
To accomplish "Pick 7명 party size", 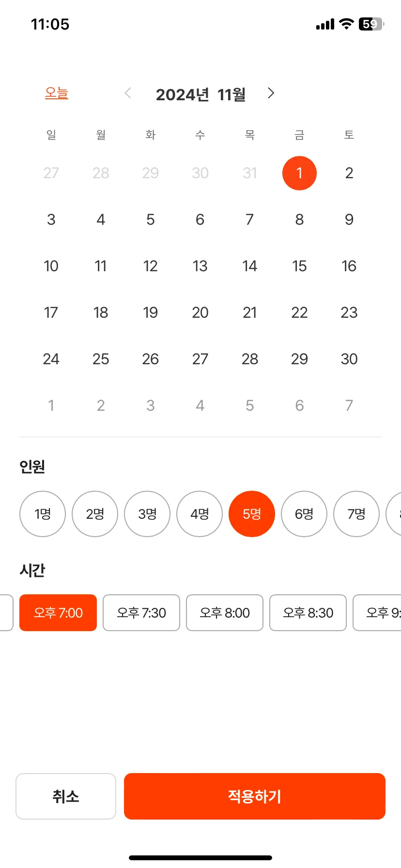I will click(356, 514).
